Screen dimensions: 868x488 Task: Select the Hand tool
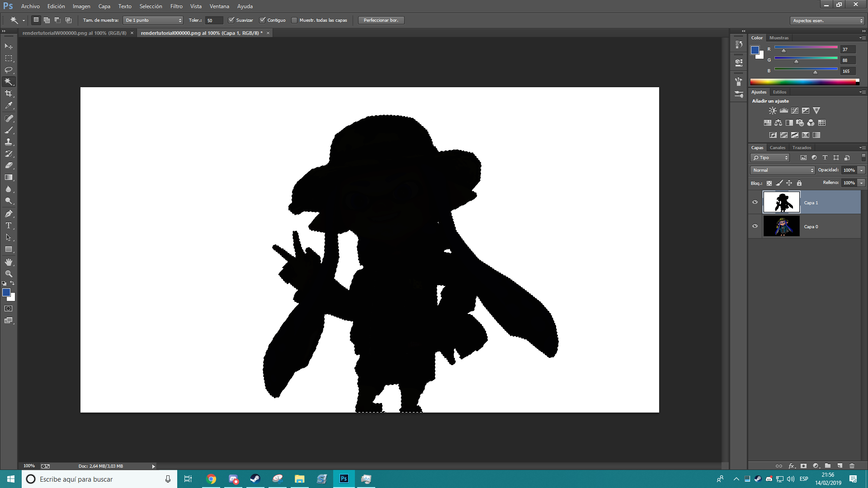tap(9, 262)
